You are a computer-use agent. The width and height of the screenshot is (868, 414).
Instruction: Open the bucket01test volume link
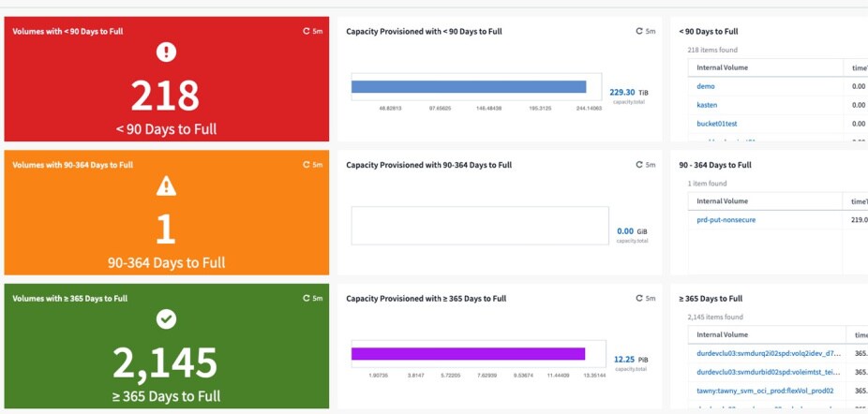coord(717,124)
